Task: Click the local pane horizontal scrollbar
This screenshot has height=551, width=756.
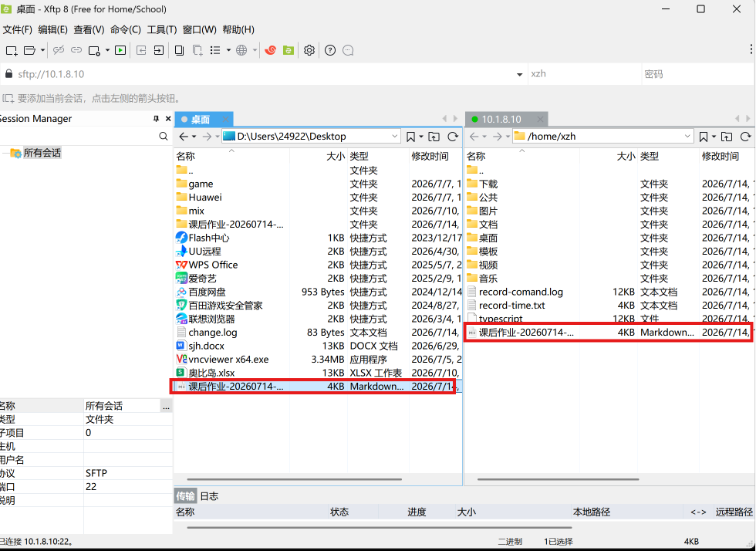Action: point(295,479)
